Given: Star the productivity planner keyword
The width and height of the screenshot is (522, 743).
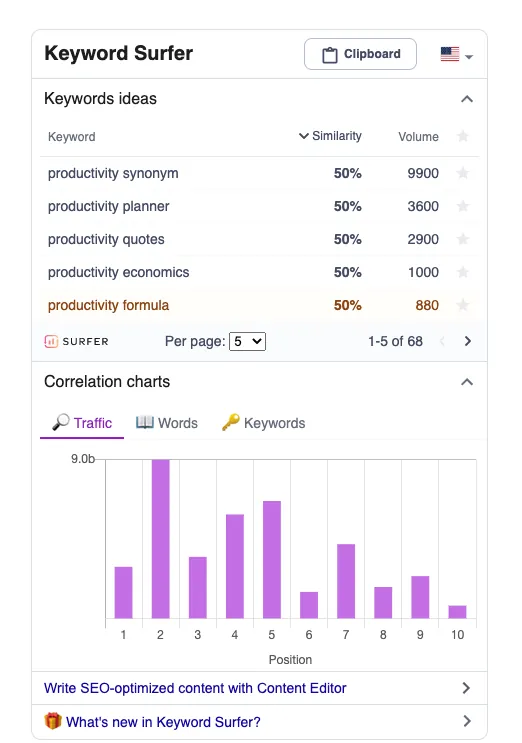Looking at the screenshot, I should [463, 206].
